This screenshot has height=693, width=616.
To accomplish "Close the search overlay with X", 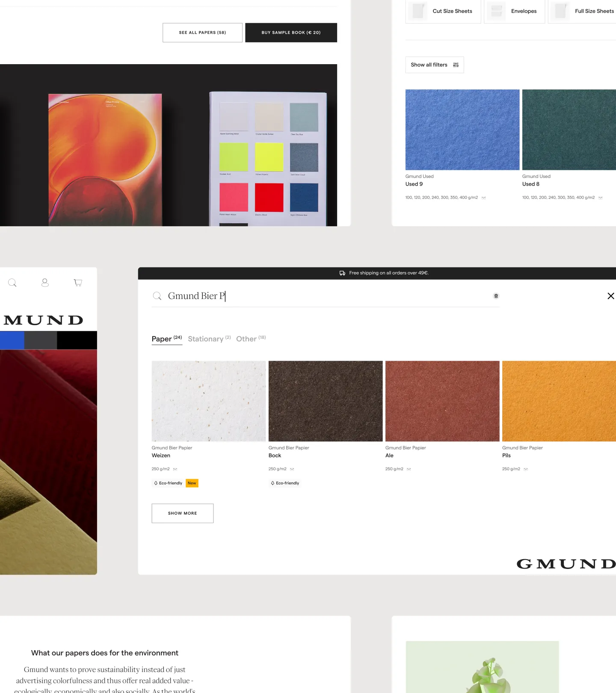I will click(x=611, y=296).
